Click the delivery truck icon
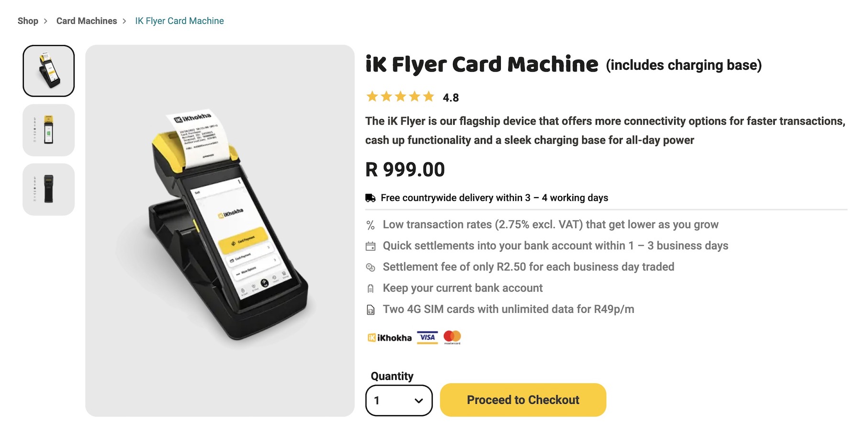The image size is (868, 434). coord(370,198)
